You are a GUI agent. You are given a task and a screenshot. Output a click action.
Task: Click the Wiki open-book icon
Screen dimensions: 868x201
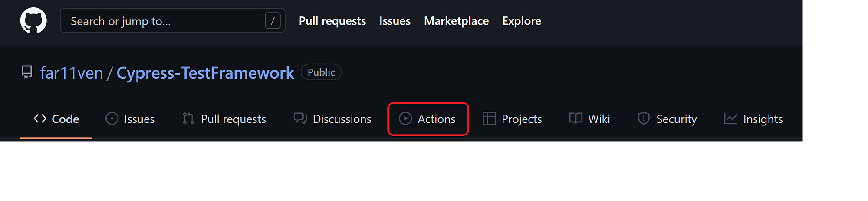(x=575, y=119)
